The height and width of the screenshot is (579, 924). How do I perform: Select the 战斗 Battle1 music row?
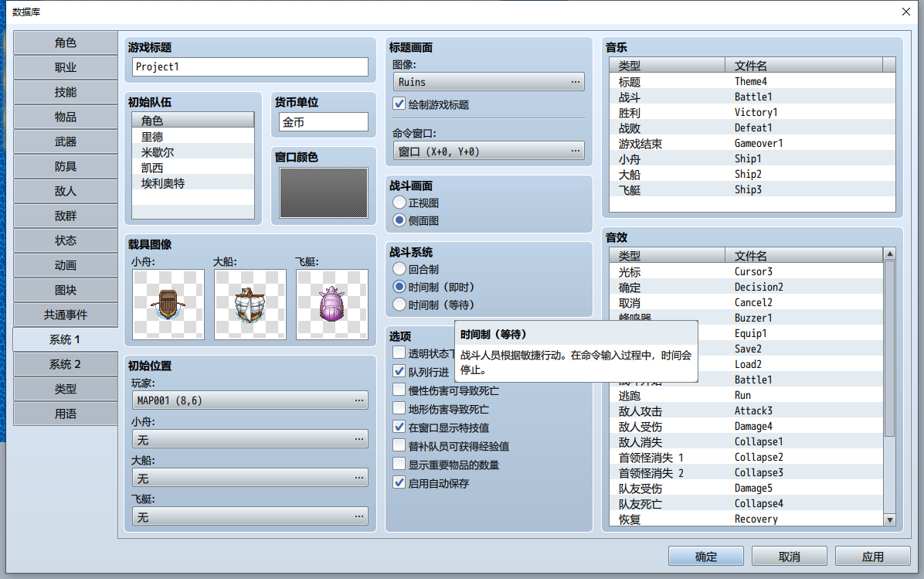point(752,97)
